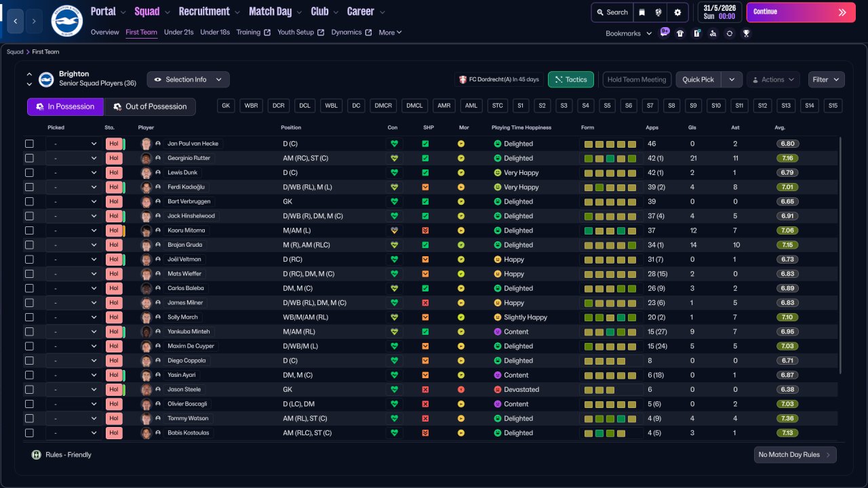Open the Tactics button

(x=570, y=79)
